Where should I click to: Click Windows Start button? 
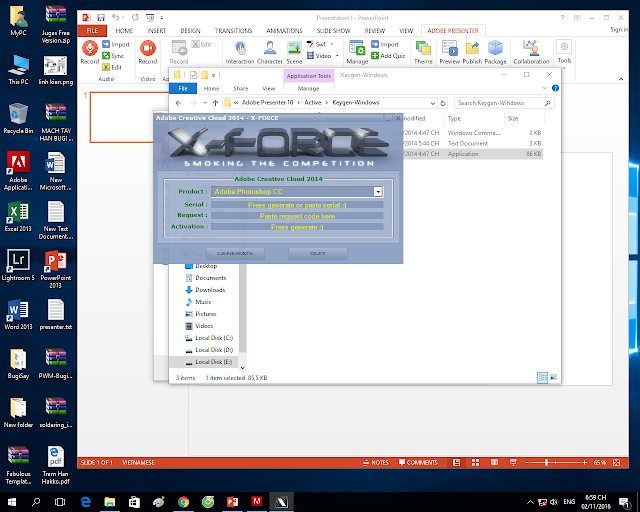11,502
